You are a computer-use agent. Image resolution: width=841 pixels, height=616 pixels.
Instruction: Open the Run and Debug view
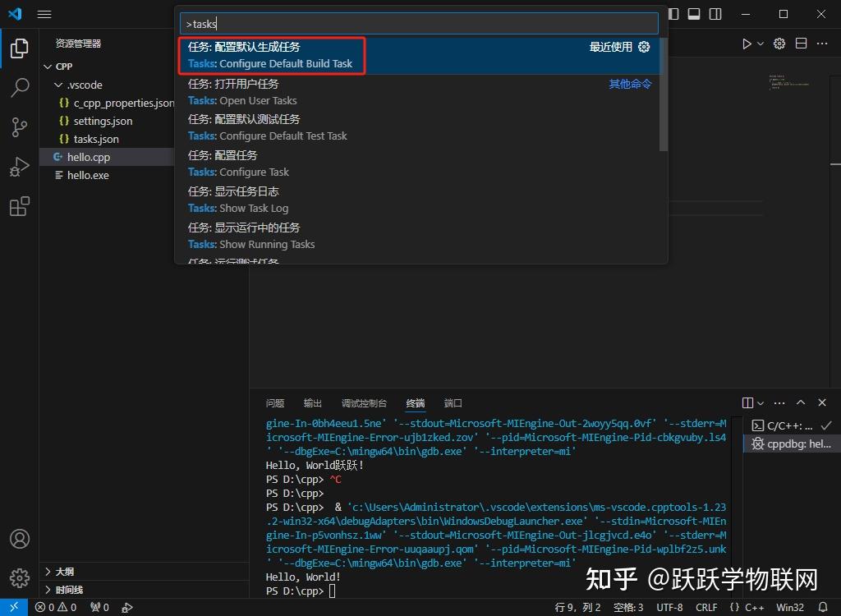(19, 167)
